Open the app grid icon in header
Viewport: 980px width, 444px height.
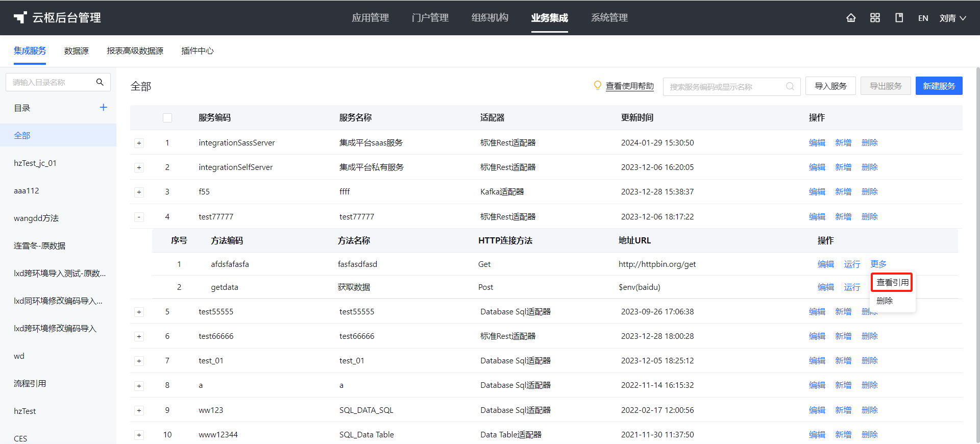coord(875,18)
